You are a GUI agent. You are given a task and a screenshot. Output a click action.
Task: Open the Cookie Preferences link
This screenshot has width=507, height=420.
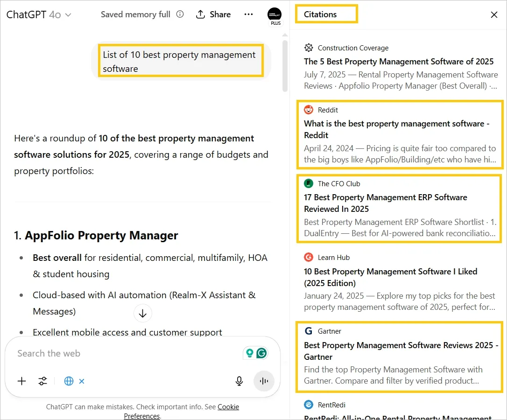(x=228, y=407)
